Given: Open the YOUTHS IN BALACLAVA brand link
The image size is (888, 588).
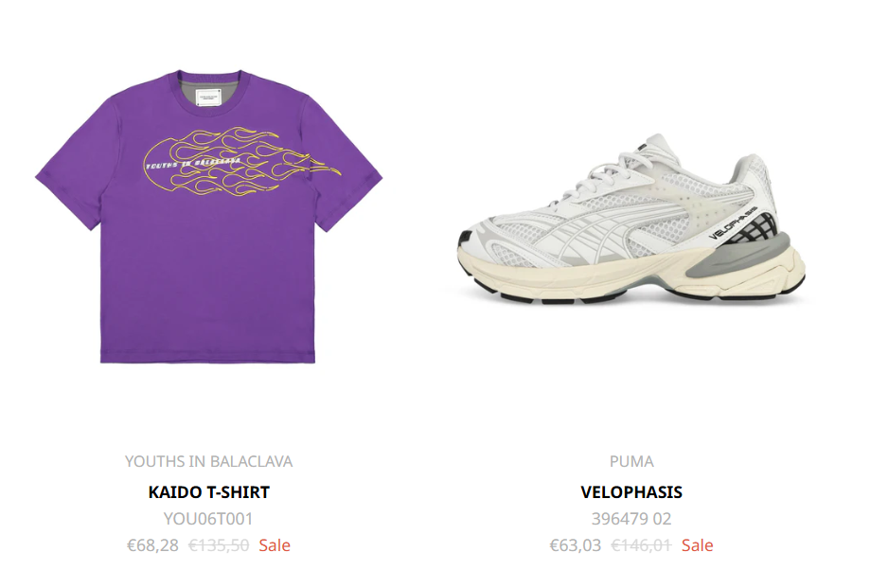Looking at the screenshot, I should coord(208,462).
